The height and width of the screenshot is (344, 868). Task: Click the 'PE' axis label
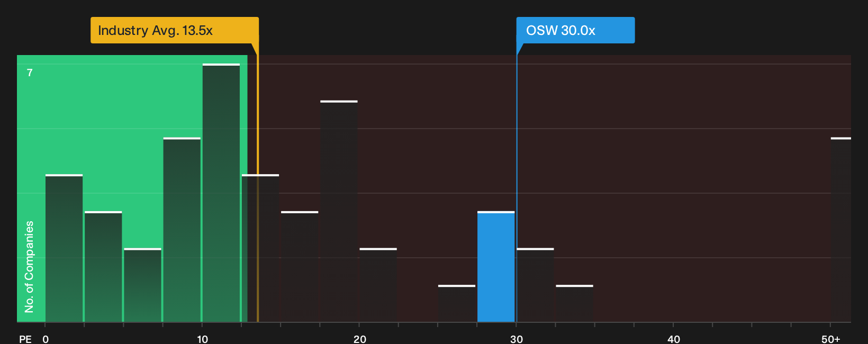click(25, 339)
